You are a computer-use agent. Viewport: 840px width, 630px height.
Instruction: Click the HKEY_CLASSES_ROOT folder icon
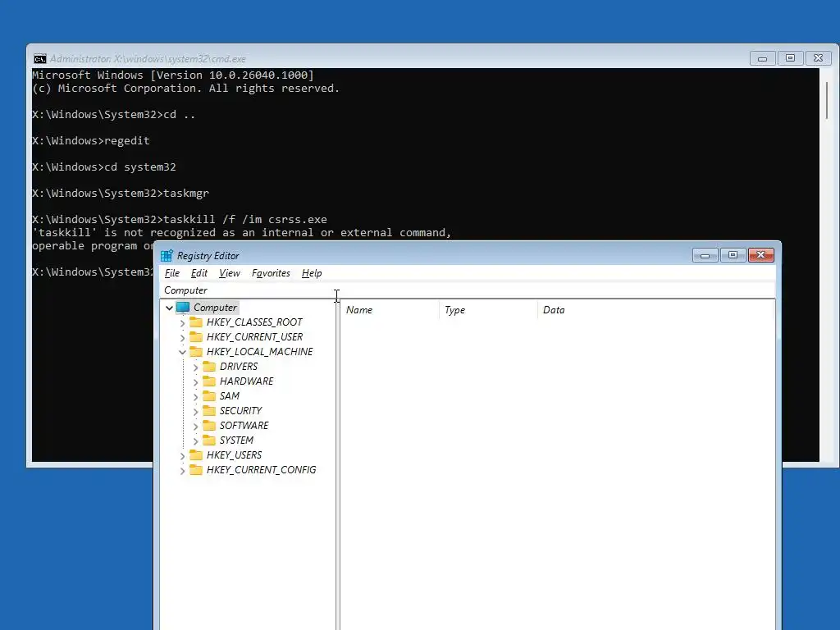tap(196, 322)
